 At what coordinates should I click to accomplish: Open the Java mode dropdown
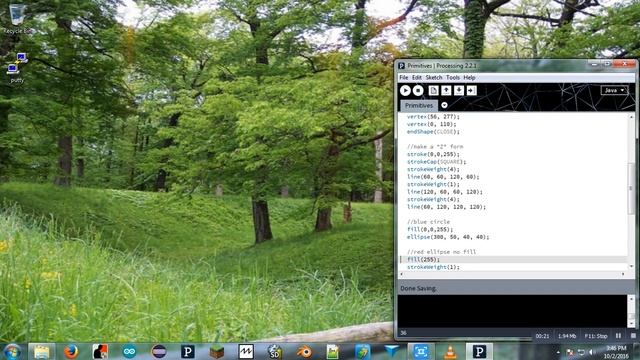pos(614,90)
